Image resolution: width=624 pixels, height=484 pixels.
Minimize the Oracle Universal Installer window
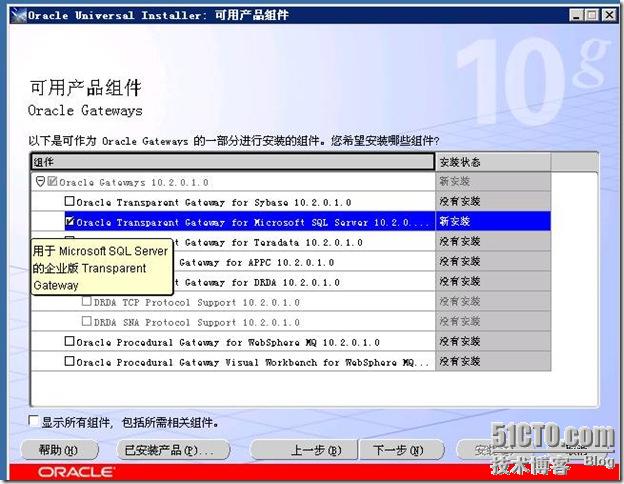pyautogui.click(x=575, y=16)
